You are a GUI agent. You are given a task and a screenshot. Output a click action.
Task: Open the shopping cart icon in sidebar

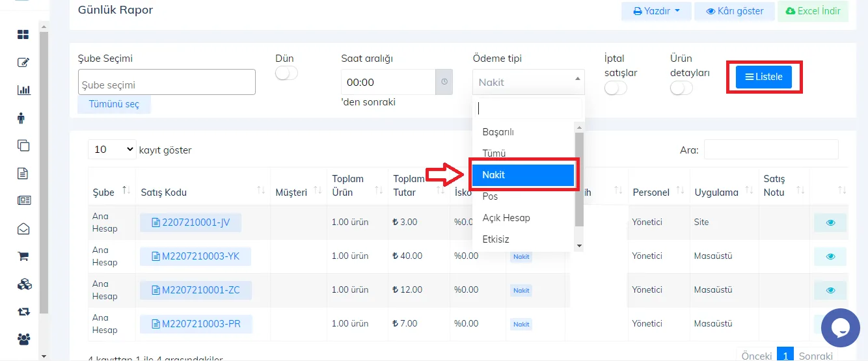(x=23, y=256)
